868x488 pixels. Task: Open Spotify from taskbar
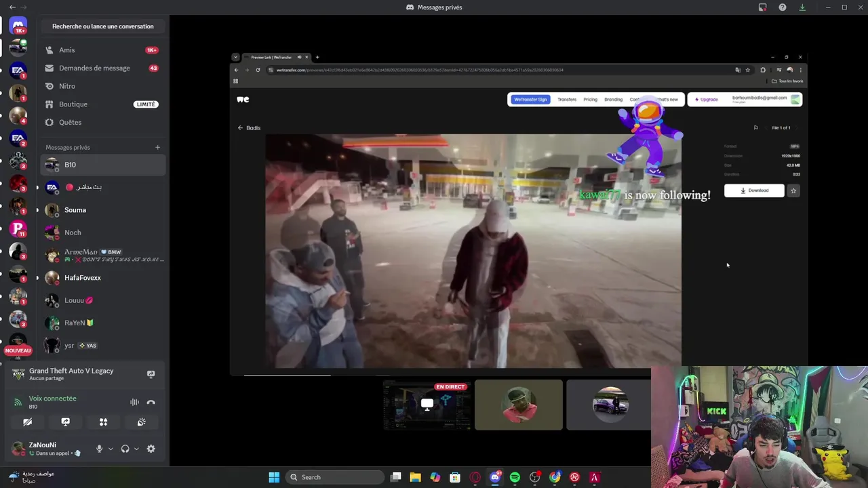(515, 477)
